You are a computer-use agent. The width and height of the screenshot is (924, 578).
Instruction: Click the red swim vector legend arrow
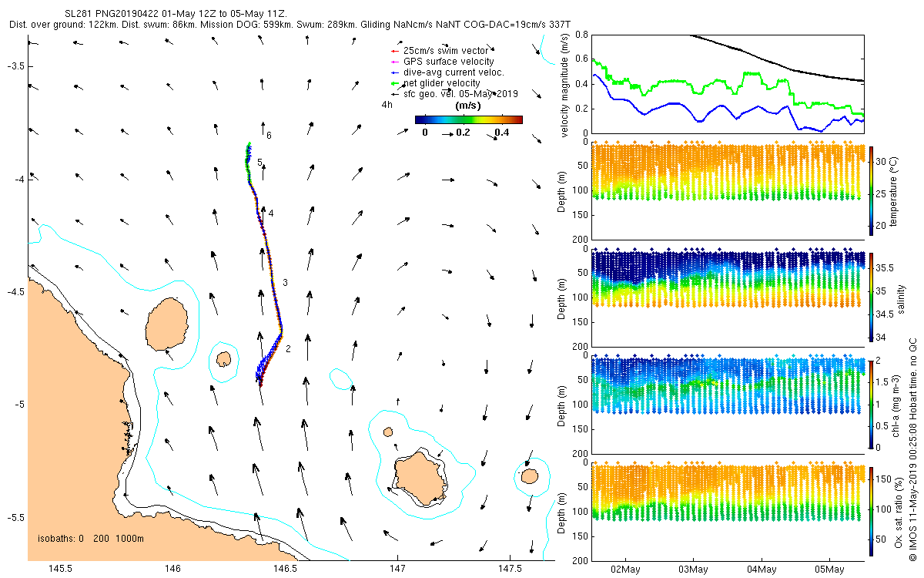click(396, 51)
